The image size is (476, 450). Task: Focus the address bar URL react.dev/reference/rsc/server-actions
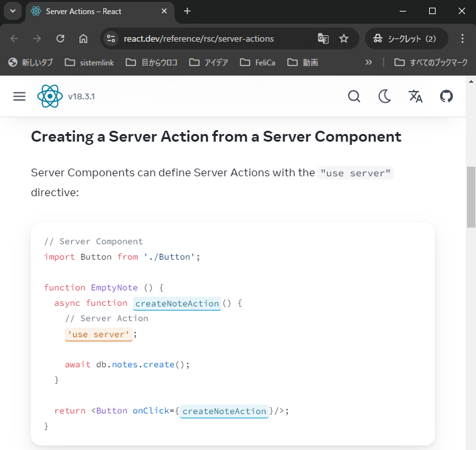pyautogui.click(x=199, y=39)
